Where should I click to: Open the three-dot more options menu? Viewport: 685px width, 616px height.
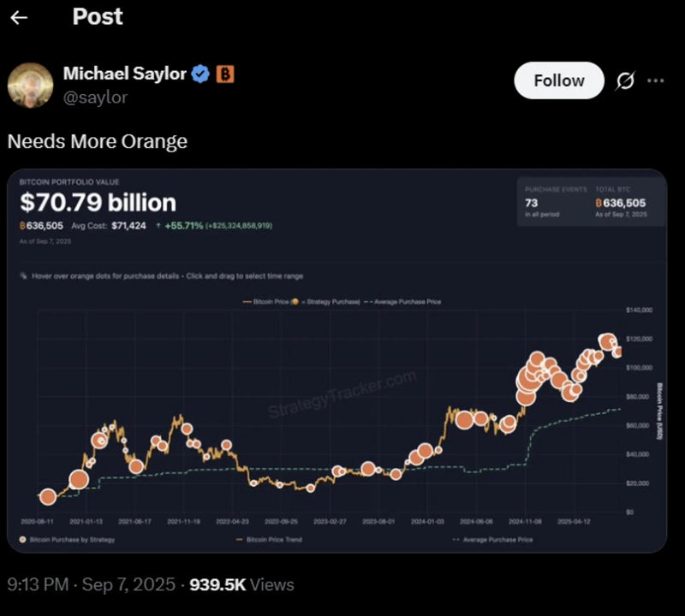(x=656, y=80)
